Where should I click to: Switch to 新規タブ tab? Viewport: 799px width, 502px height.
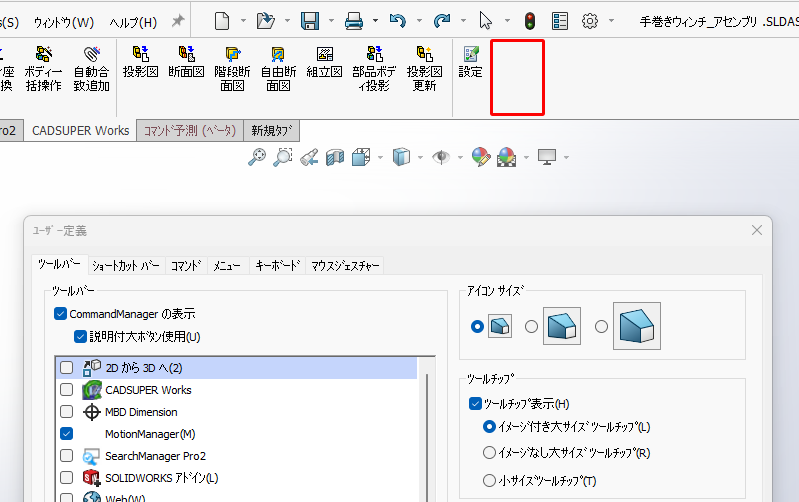click(272, 131)
